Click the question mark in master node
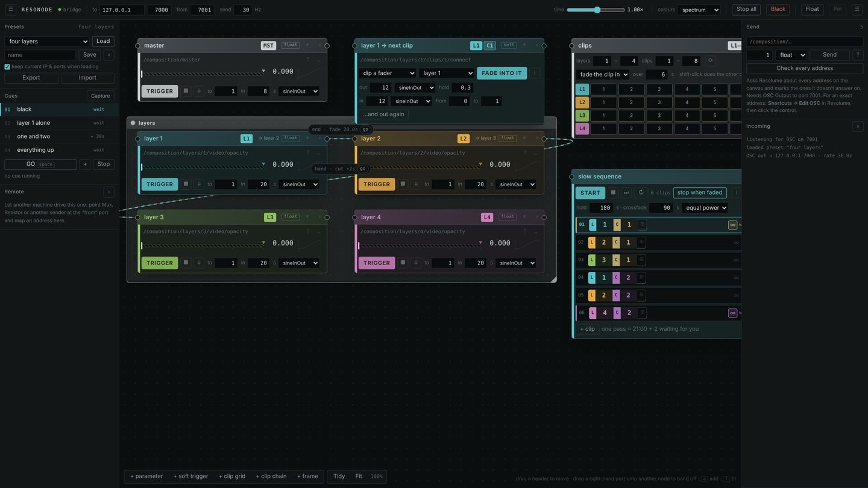 point(307,60)
